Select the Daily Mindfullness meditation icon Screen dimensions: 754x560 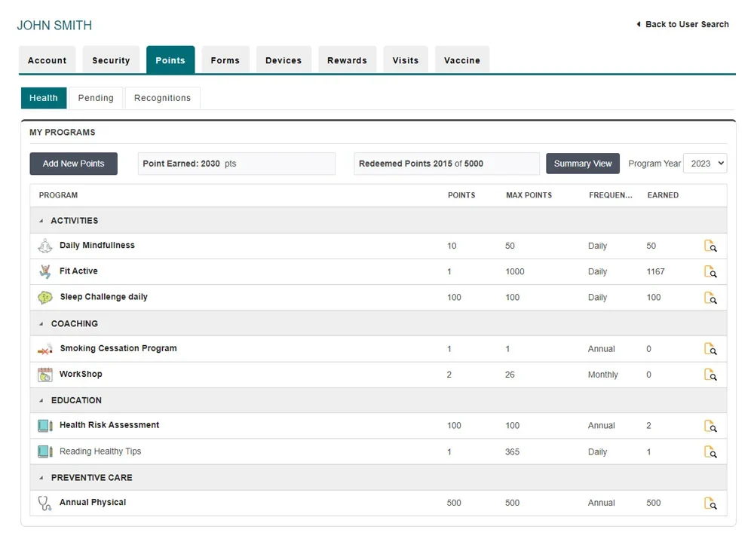click(x=44, y=246)
